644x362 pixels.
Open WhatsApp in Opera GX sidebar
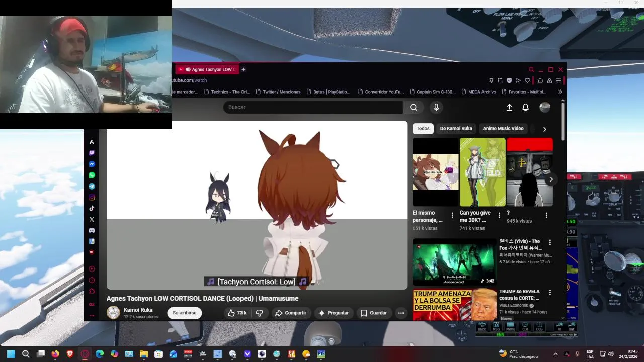pos(92,175)
